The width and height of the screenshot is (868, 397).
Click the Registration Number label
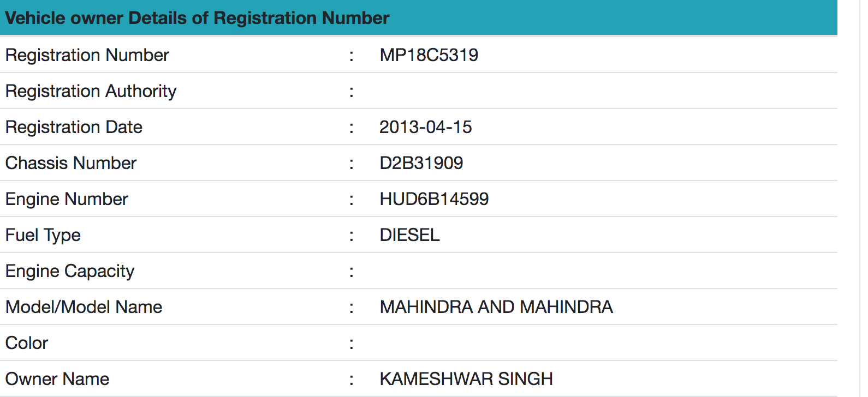click(87, 55)
